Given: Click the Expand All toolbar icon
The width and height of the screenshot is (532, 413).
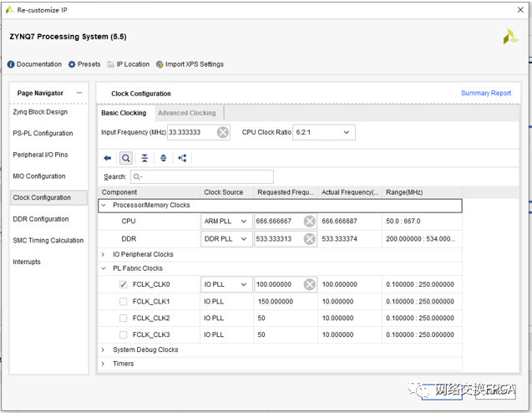Looking at the screenshot, I should click(x=163, y=158).
